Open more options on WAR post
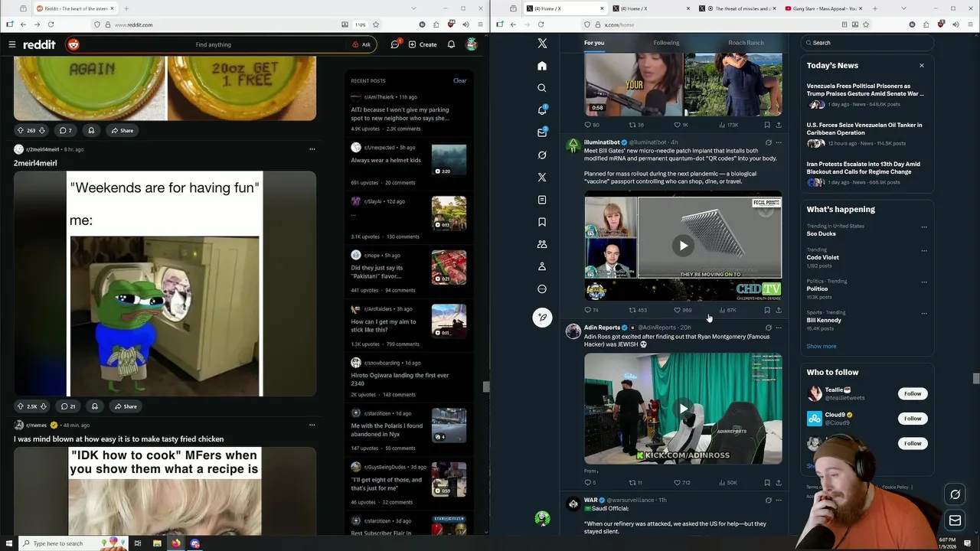Image resolution: width=980 pixels, height=551 pixels. (779, 500)
